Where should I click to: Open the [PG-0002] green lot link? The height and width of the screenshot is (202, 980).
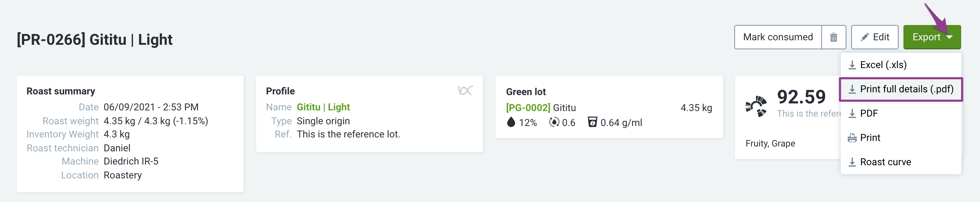point(528,108)
